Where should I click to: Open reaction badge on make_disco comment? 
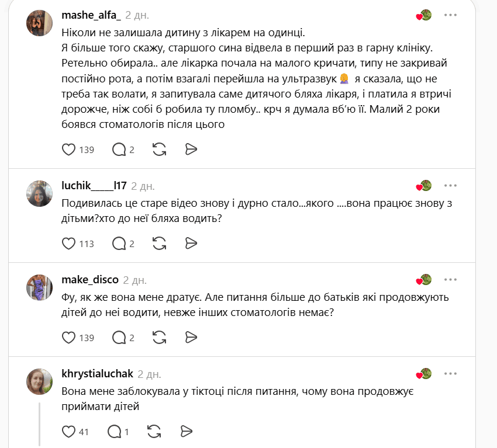424,280
